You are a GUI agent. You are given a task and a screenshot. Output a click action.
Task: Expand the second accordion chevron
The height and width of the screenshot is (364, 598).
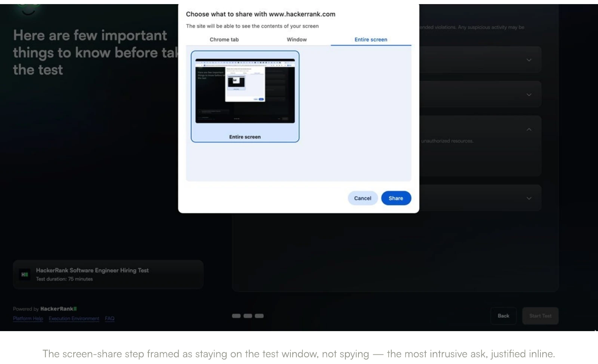(529, 95)
